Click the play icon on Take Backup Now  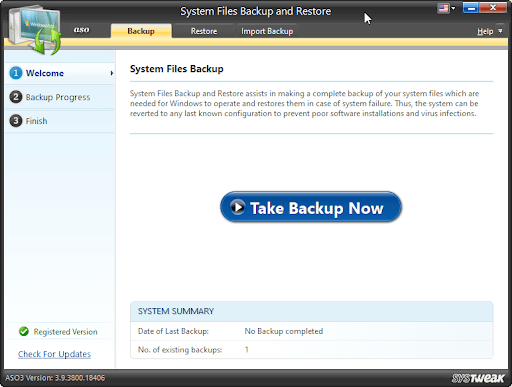coord(238,207)
